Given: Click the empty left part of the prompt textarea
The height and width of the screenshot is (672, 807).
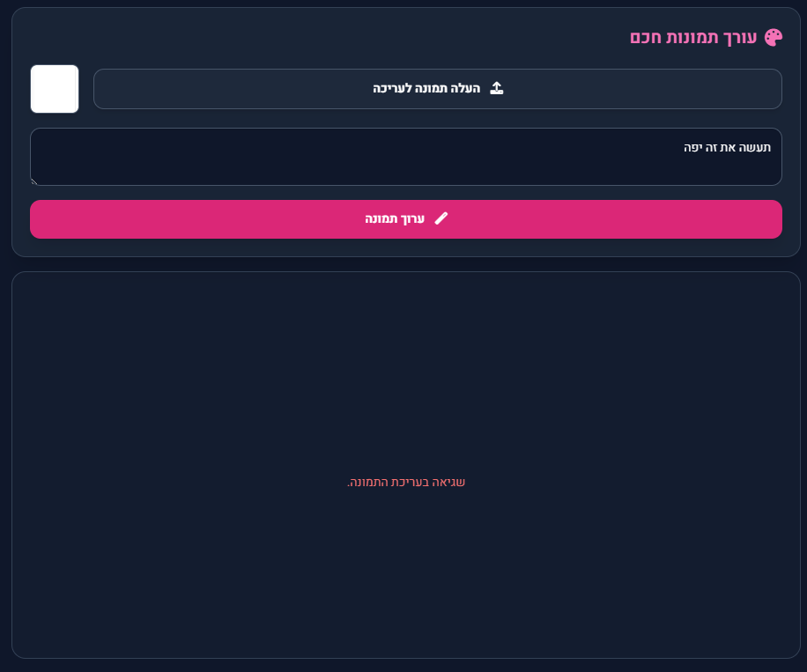Looking at the screenshot, I should click(176, 157).
